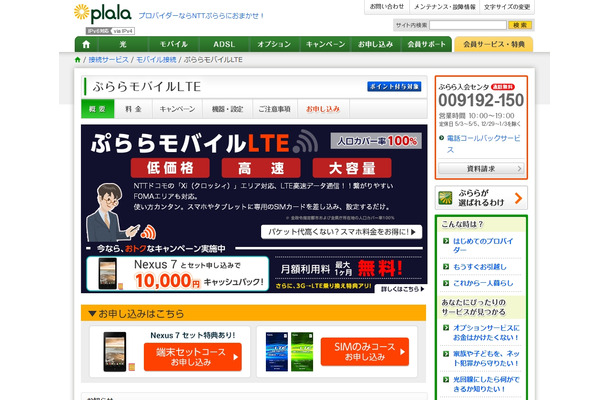610x400 pixels.
Task: Click the 009192-150 phone number
Action: pos(481,100)
